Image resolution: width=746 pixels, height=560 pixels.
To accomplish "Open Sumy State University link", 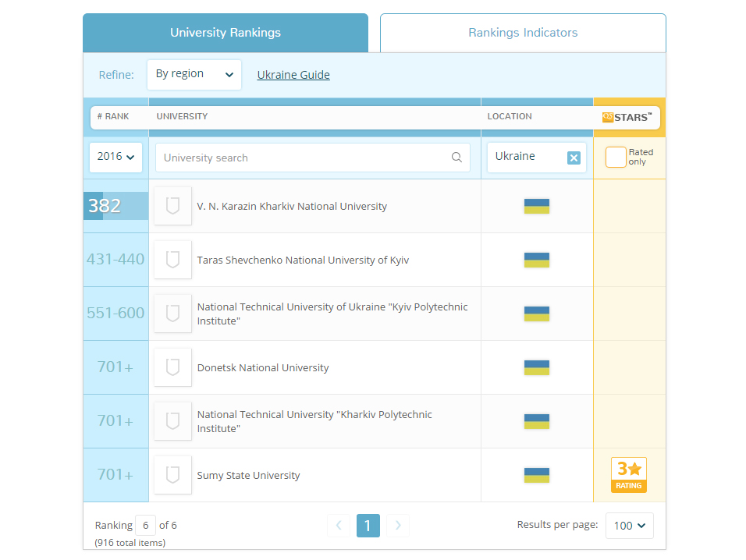I will click(248, 476).
